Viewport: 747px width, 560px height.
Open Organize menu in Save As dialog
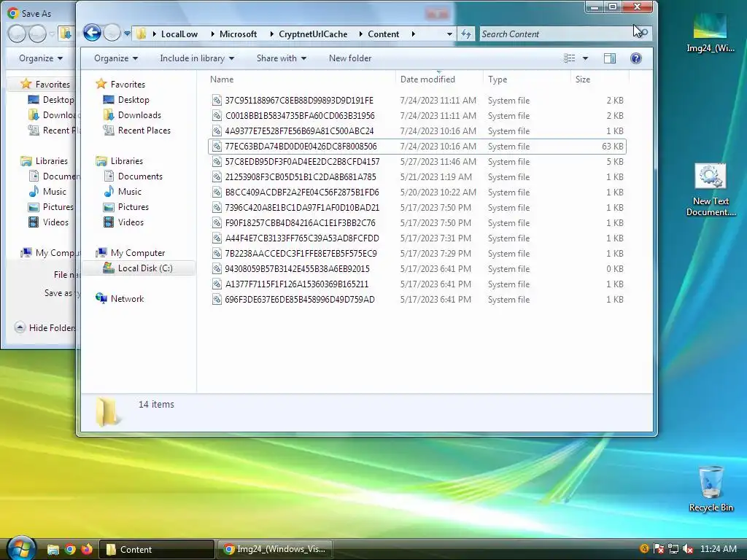(41, 58)
